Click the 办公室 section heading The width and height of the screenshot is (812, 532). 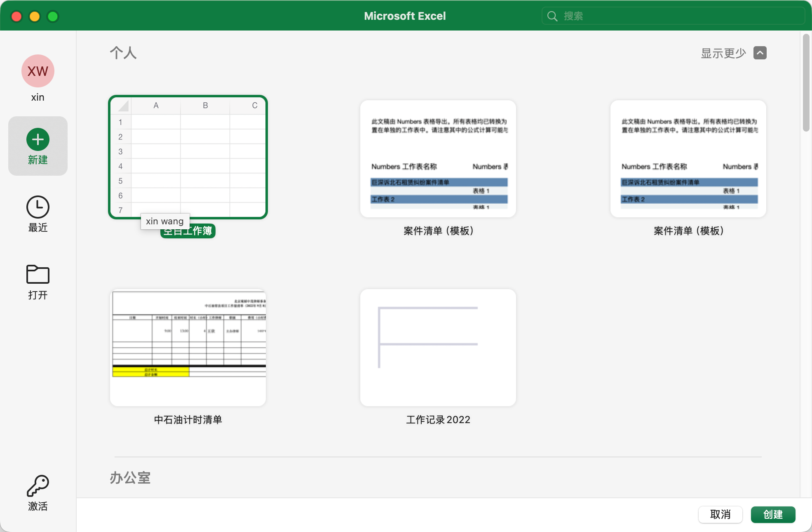pyautogui.click(x=130, y=478)
